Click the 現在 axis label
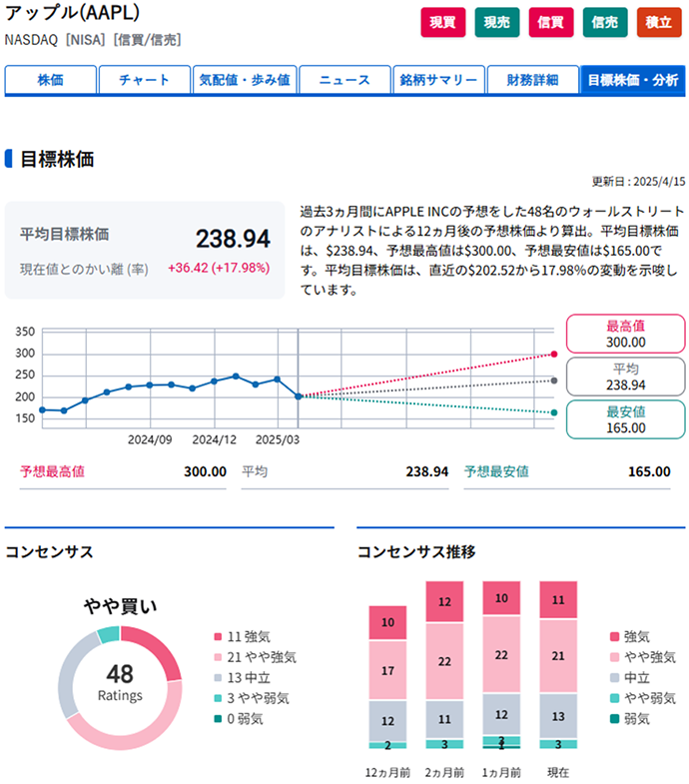The width and height of the screenshot is (689, 784). (x=558, y=772)
